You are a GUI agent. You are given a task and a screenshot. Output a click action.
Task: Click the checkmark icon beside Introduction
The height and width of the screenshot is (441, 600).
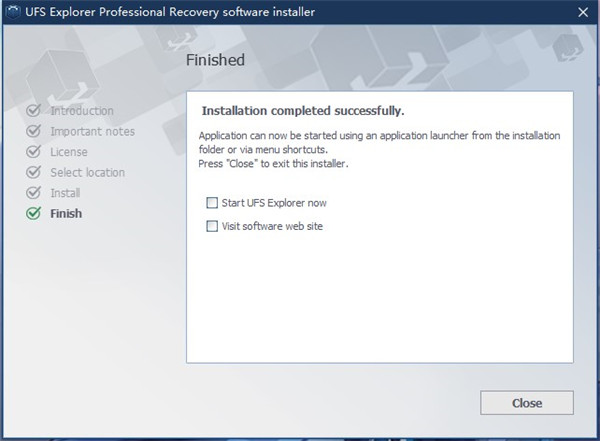34,111
